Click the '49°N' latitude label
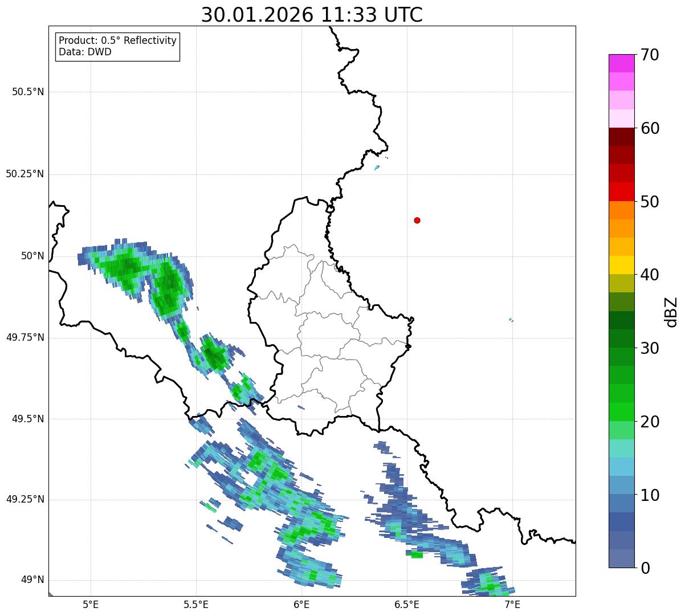 click(32, 580)
